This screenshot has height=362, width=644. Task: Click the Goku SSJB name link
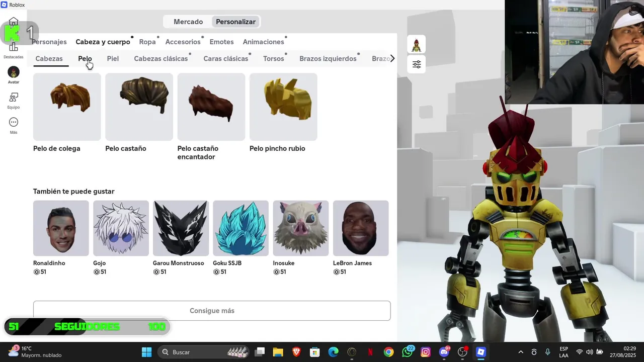click(x=227, y=263)
